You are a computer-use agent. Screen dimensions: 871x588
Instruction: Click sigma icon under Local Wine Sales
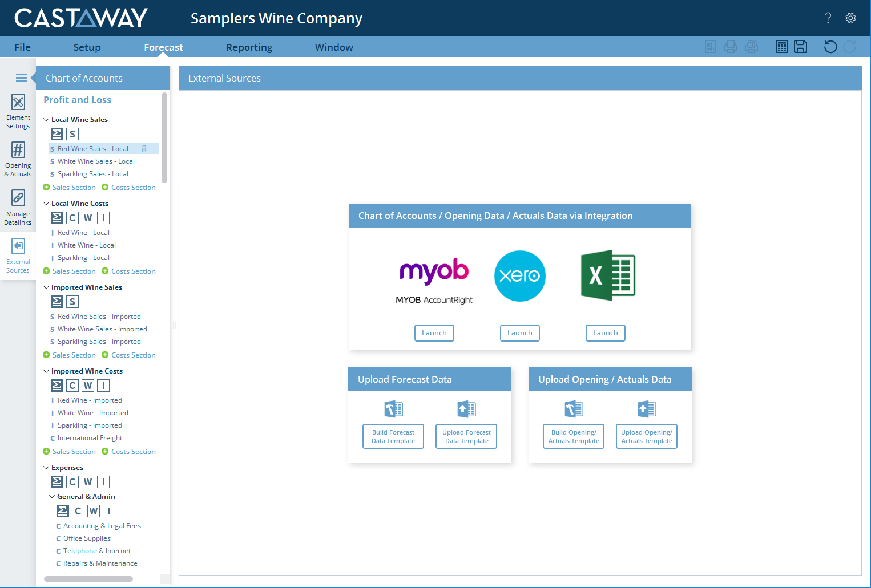coord(57,134)
